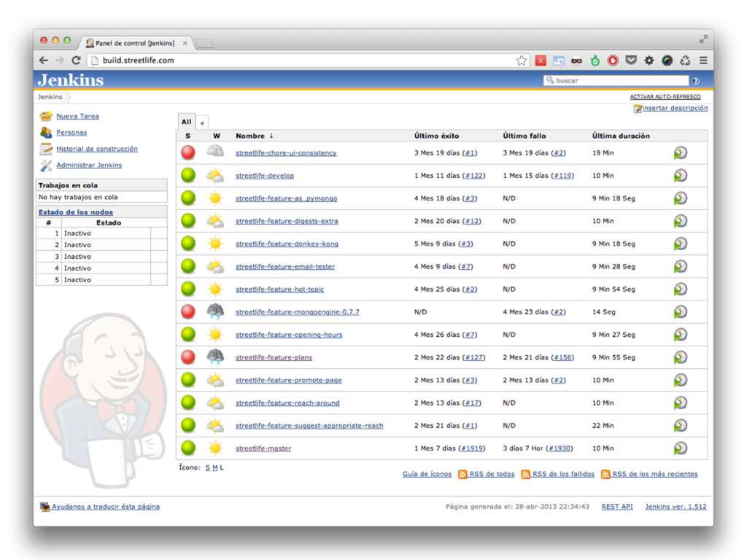
Task: Open failed build #1930 link
Action: pyautogui.click(x=560, y=448)
